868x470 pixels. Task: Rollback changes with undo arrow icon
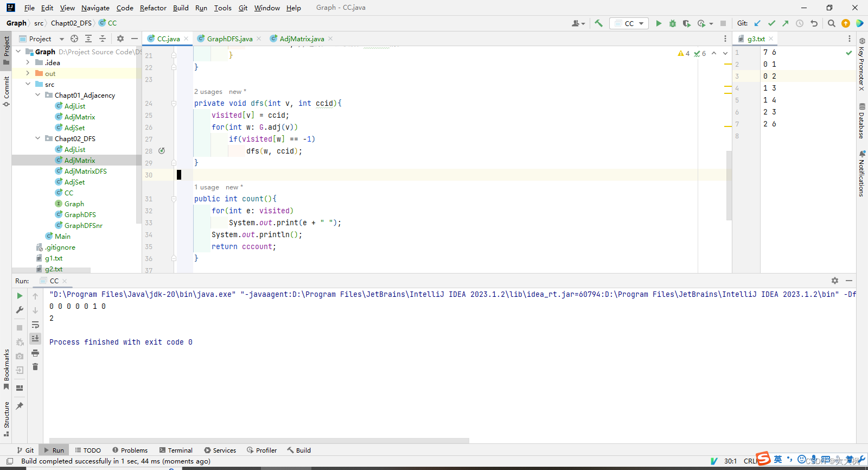click(x=814, y=23)
